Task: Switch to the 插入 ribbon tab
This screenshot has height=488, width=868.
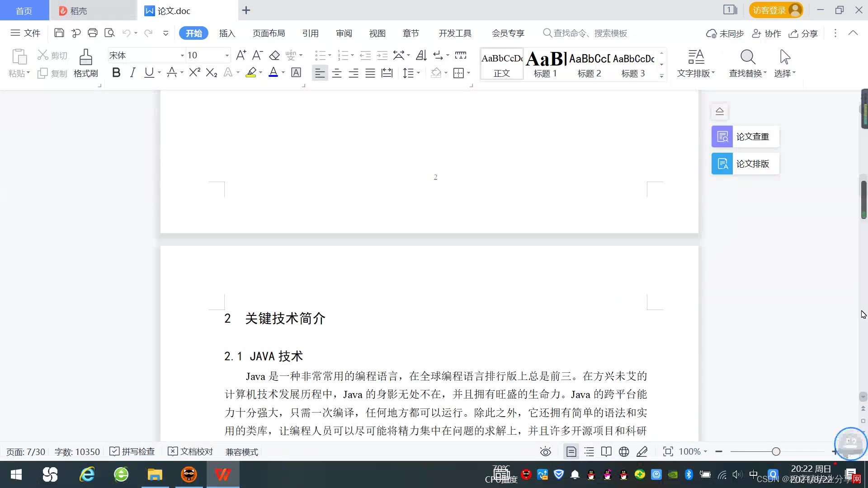Action: tap(227, 33)
